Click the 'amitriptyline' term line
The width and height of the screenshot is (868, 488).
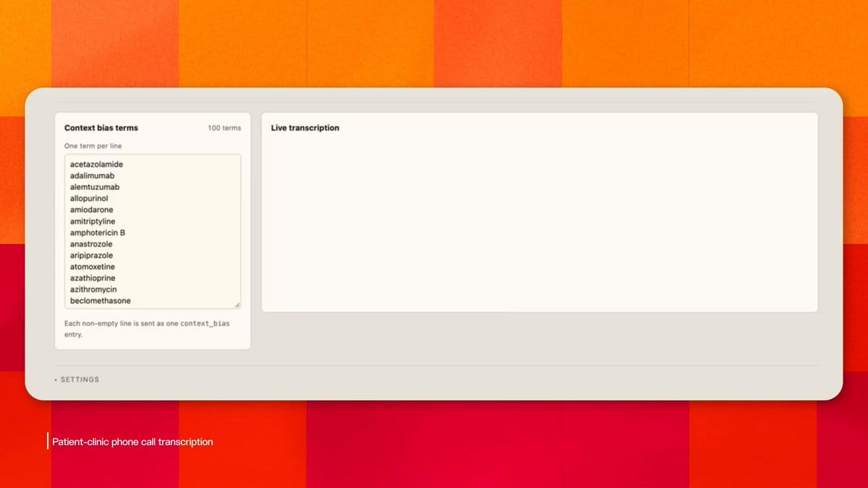point(93,221)
